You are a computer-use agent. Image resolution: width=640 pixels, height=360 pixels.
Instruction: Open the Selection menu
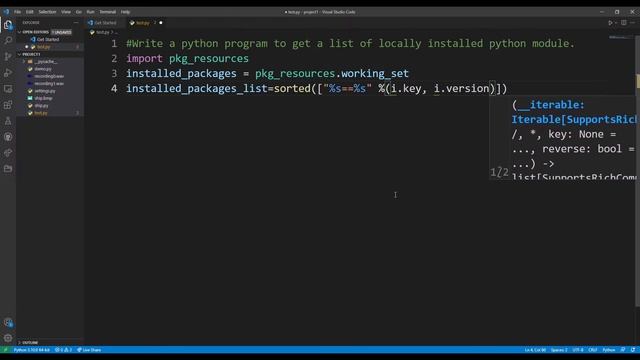[47, 12]
